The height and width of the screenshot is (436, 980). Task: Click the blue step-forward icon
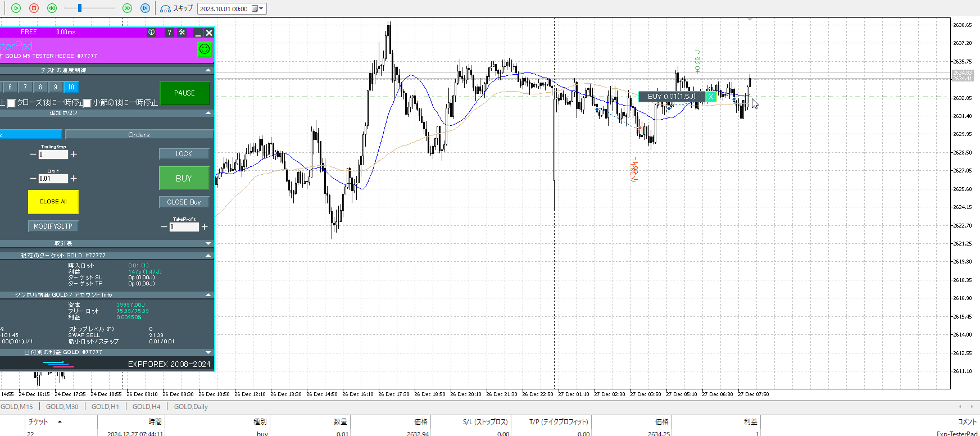pyautogui.click(x=145, y=8)
